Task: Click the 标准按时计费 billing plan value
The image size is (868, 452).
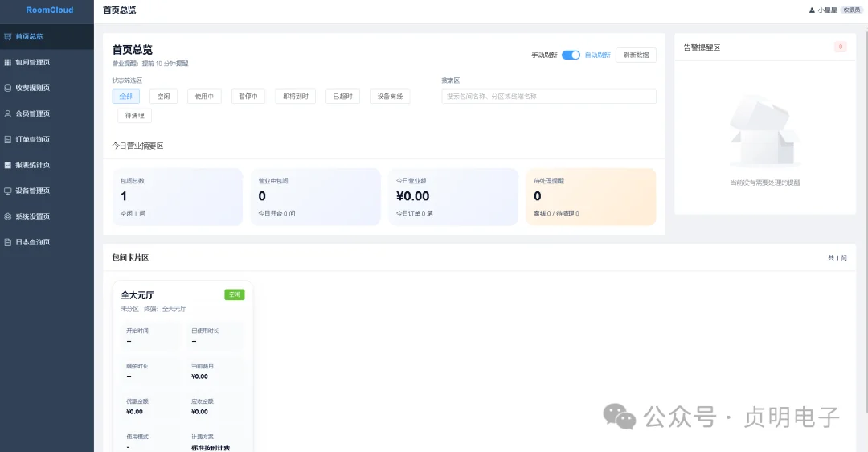Action: click(211, 447)
